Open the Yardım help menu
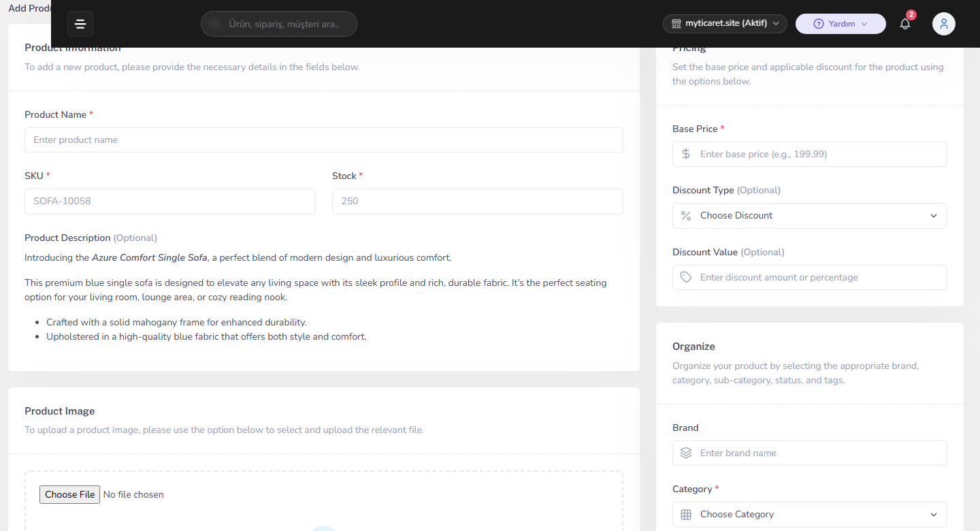This screenshot has height=531, width=980. [840, 24]
